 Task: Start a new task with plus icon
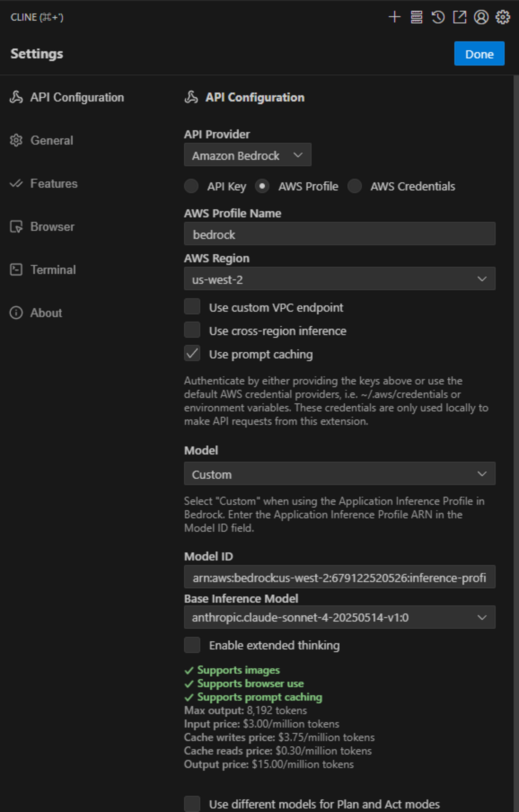(394, 17)
